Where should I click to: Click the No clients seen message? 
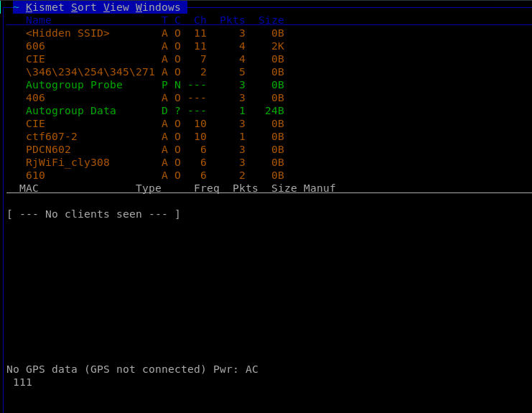tap(93, 214)
